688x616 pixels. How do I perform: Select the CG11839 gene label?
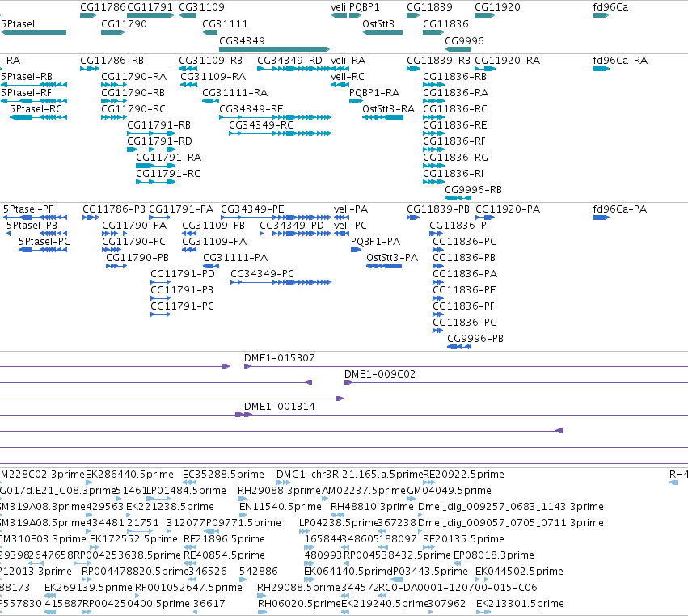pos(429,7)
